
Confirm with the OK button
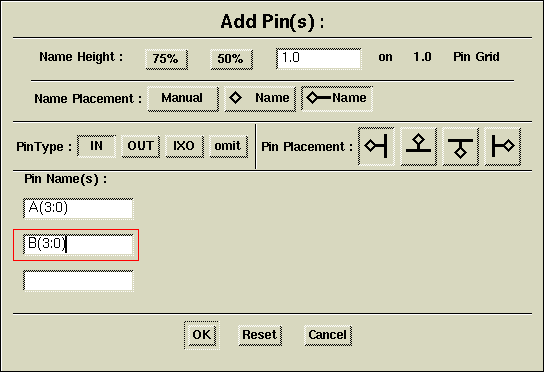(x=202, y=335)
